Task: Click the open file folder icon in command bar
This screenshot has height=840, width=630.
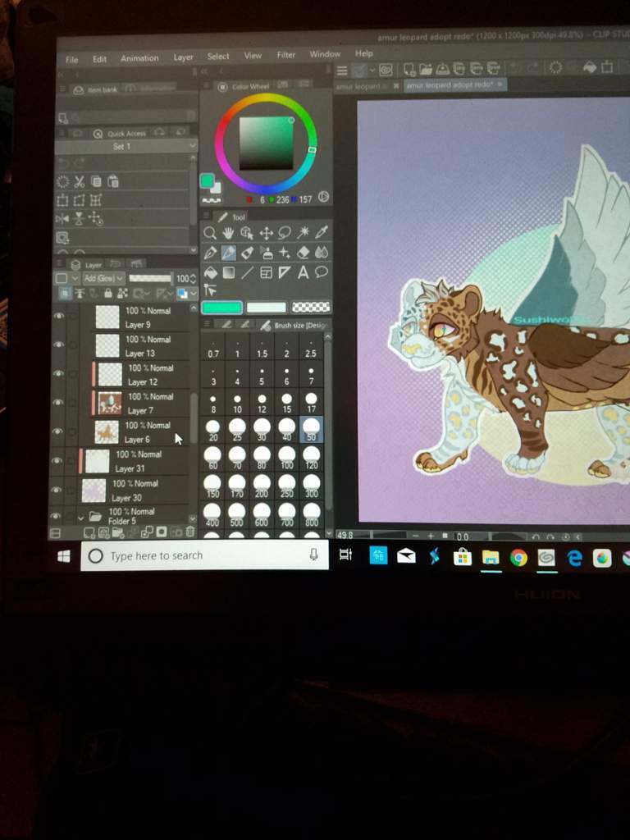Action: click(426, 69)
